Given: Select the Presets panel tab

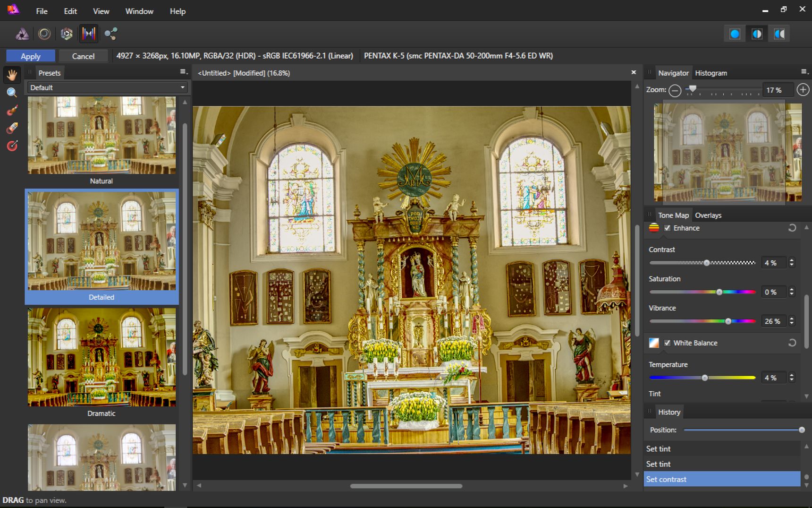Looking at the screenshot, I should click(50, 73).
